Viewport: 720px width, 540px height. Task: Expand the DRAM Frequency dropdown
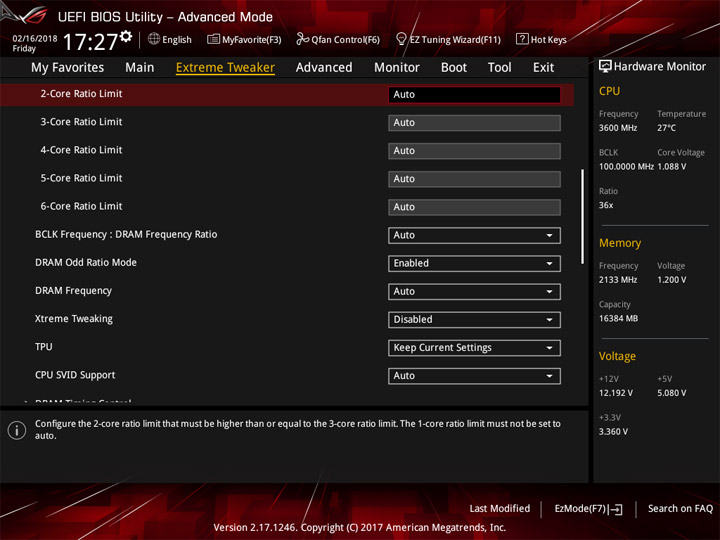pos(474,292)
